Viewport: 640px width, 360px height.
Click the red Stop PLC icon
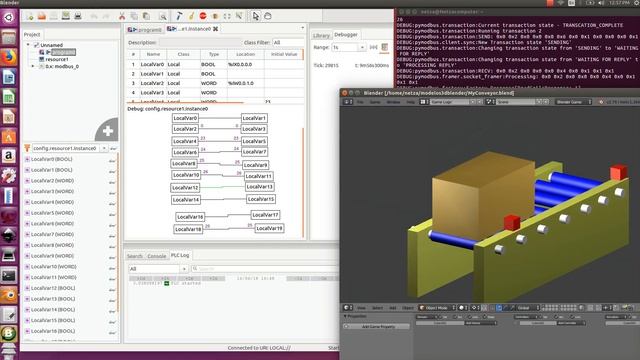point(203,16)
